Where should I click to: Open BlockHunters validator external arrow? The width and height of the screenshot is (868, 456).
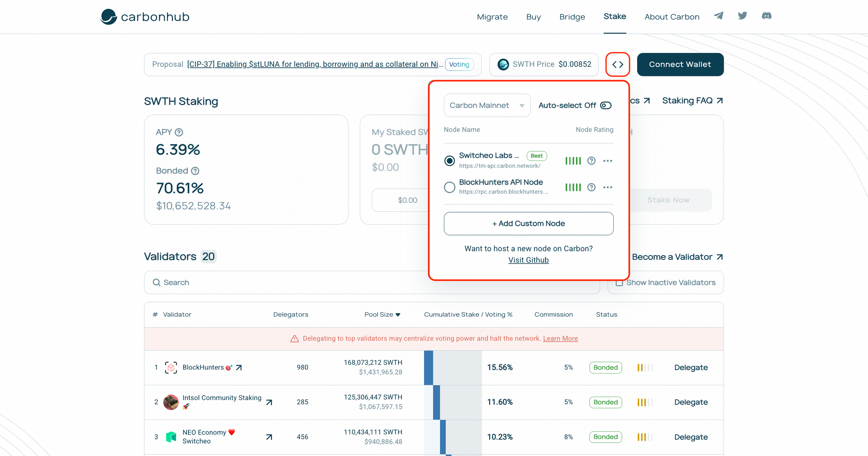click(x=239, y=367)
